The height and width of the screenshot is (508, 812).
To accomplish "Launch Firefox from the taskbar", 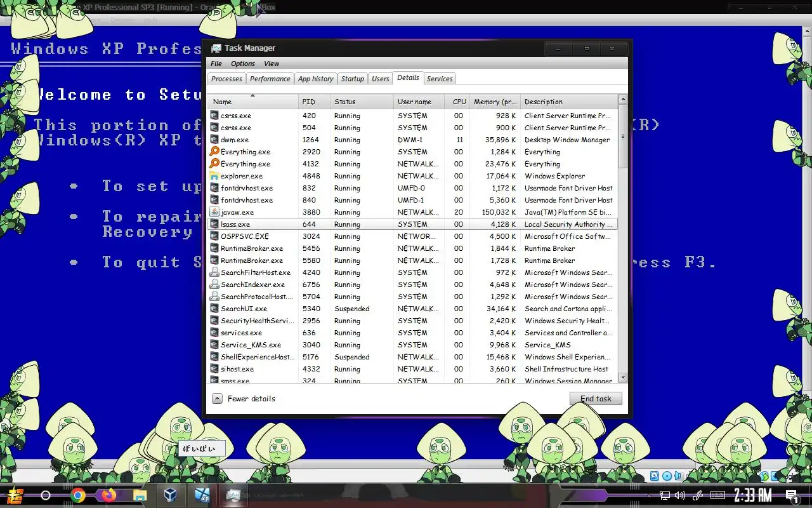I will (108, 495).
